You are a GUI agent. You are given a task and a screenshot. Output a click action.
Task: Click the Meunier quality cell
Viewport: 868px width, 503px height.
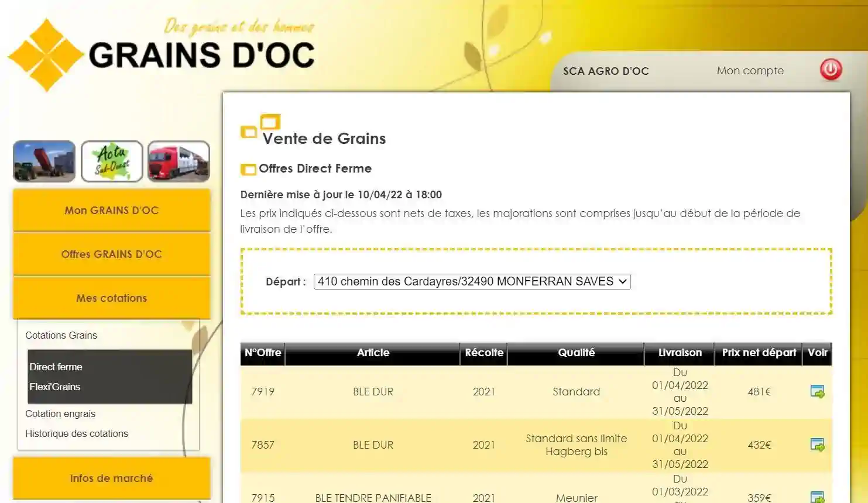577,498
